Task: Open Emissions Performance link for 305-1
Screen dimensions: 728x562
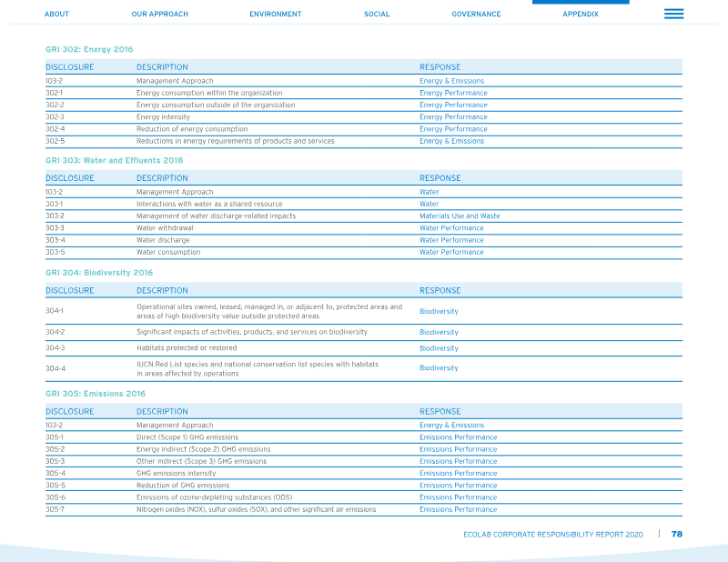Action: pyautogui.click(x=459, y=437)
